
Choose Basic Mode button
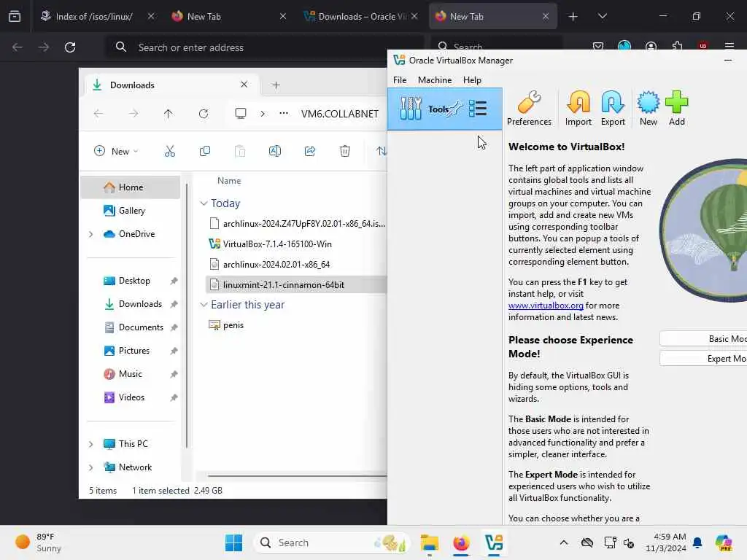[x=703, y=338]
